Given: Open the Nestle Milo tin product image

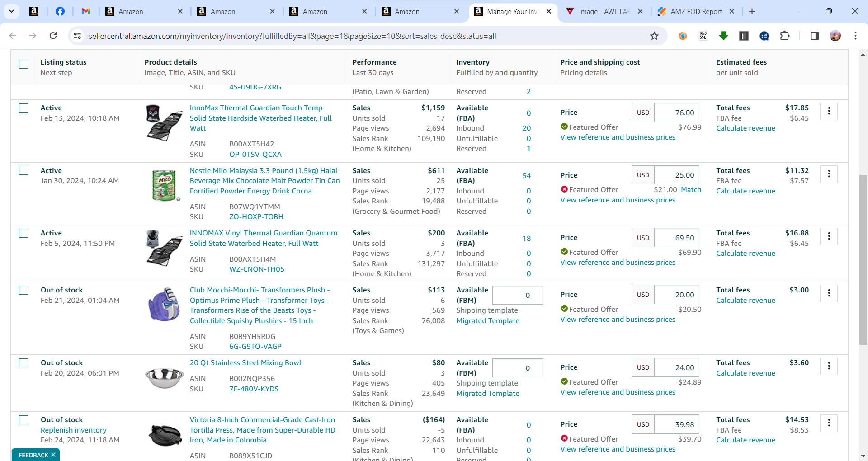Looking at the screenshot, I should click(x=164, y=185).
